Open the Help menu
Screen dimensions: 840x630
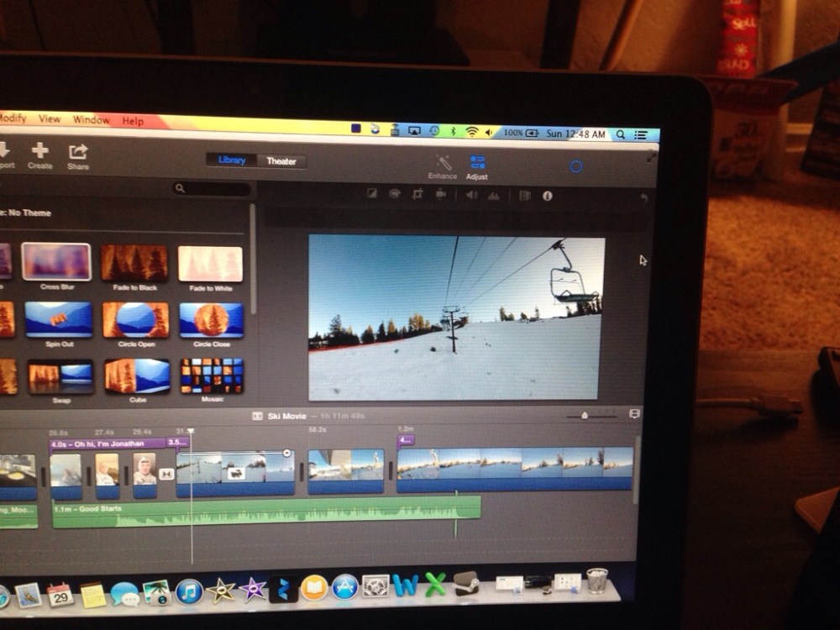pyautogui.click(x=133, y=121)
